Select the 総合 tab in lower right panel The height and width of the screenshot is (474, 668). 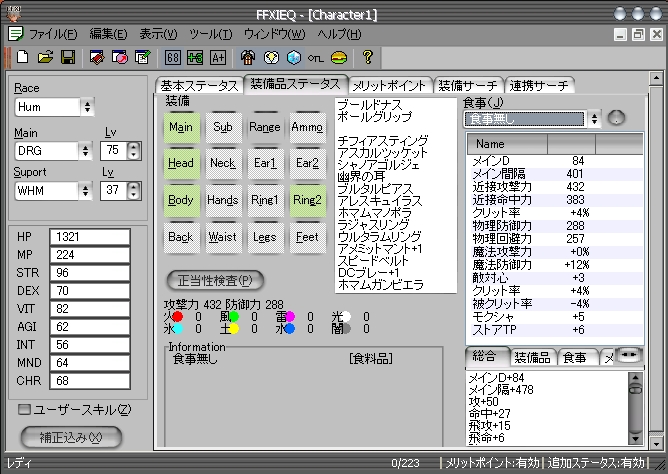click(487, 356)
